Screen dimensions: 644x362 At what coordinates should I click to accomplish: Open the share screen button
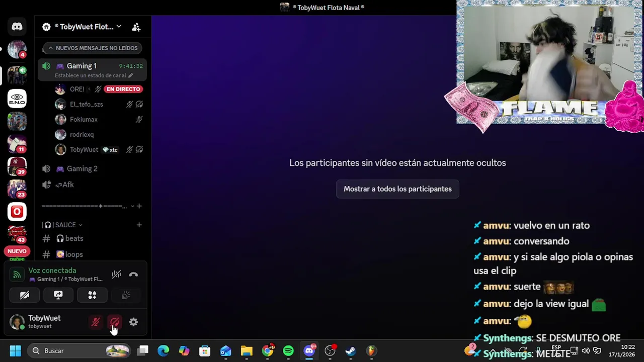click(x=58, y=295)
